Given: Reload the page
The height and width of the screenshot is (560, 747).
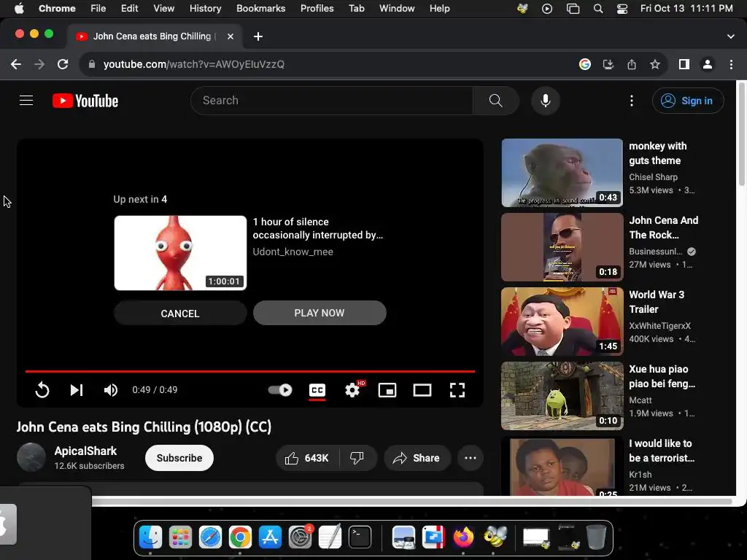Looking at the screenshot, I should pyautogui.click(x=63, y=64).
